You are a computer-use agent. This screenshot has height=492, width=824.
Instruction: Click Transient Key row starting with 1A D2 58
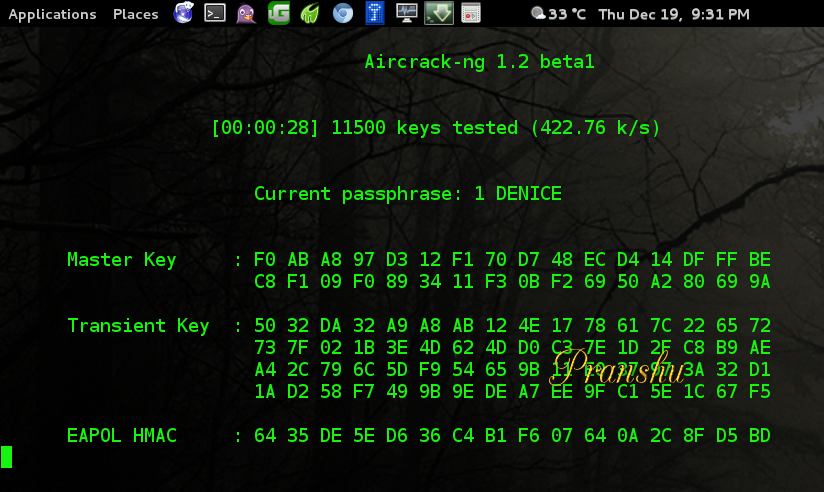coord(512,392)
